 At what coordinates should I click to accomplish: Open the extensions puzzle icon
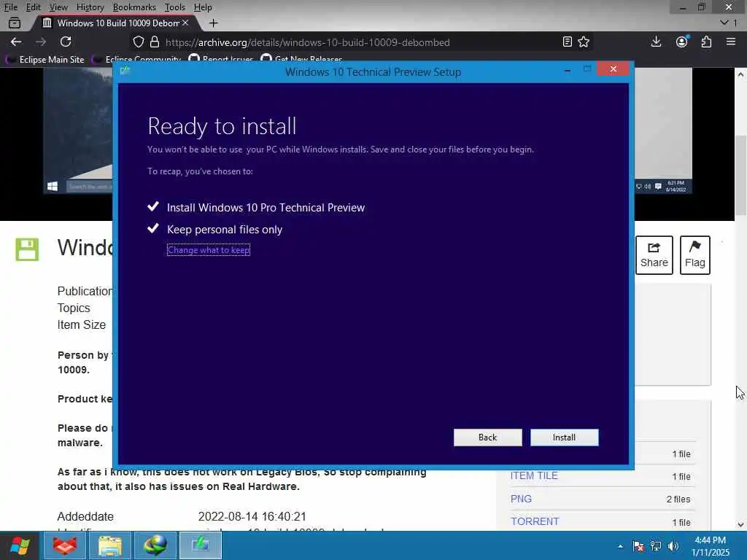[706, 42]
